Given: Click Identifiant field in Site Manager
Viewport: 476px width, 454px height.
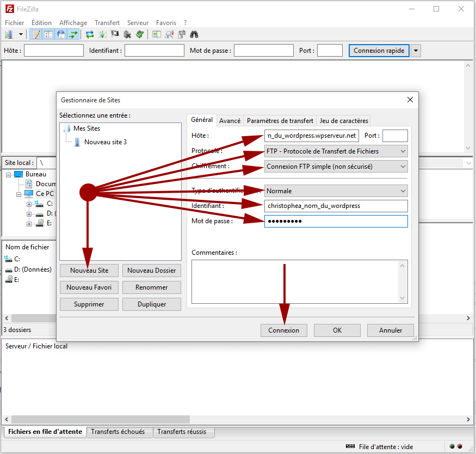Looking at the screenshot, I should point(336,206).
